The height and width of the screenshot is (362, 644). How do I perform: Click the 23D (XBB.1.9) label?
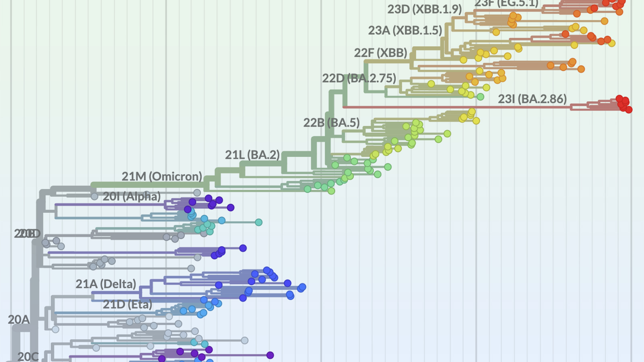[x=425, y=9]
